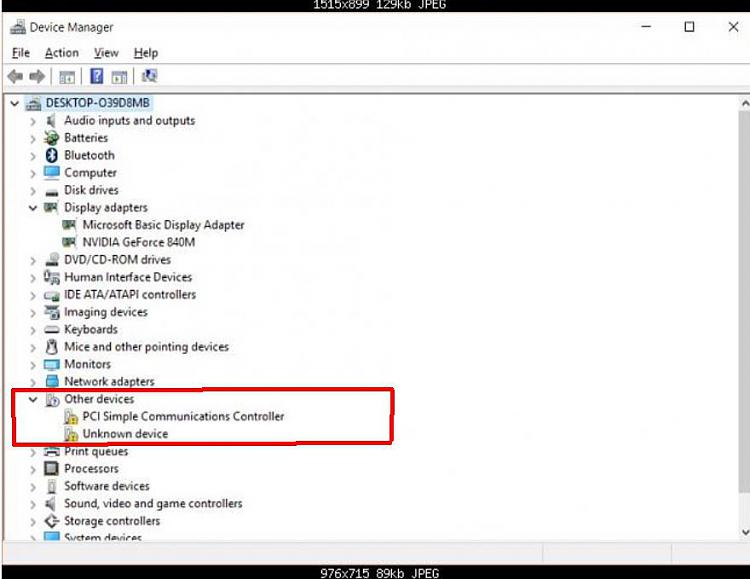
Task: Select NVIDIA GeForce 840M device
Action: pyautogui.click(x=139, y=242)
